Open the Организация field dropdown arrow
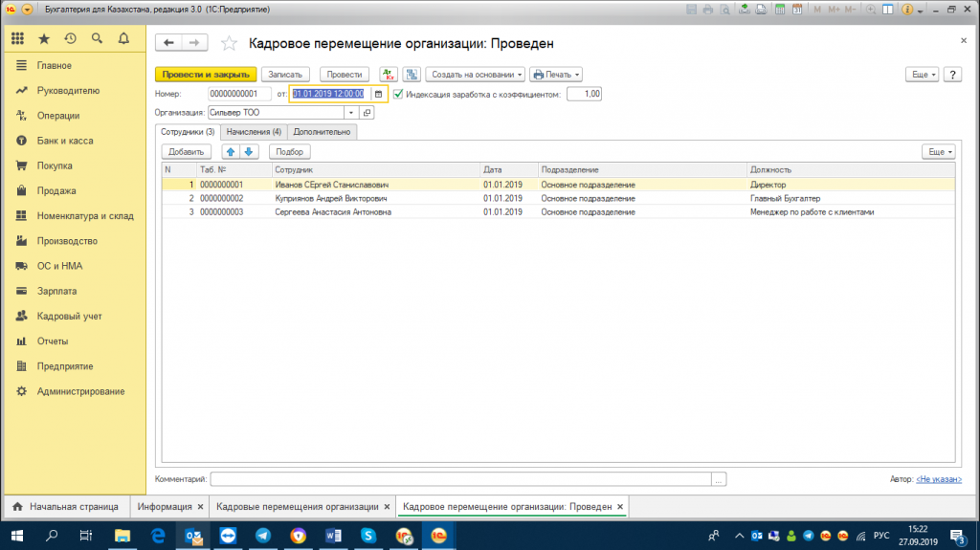The height and width of the screenshot is (550, 980). click(351, 113)
